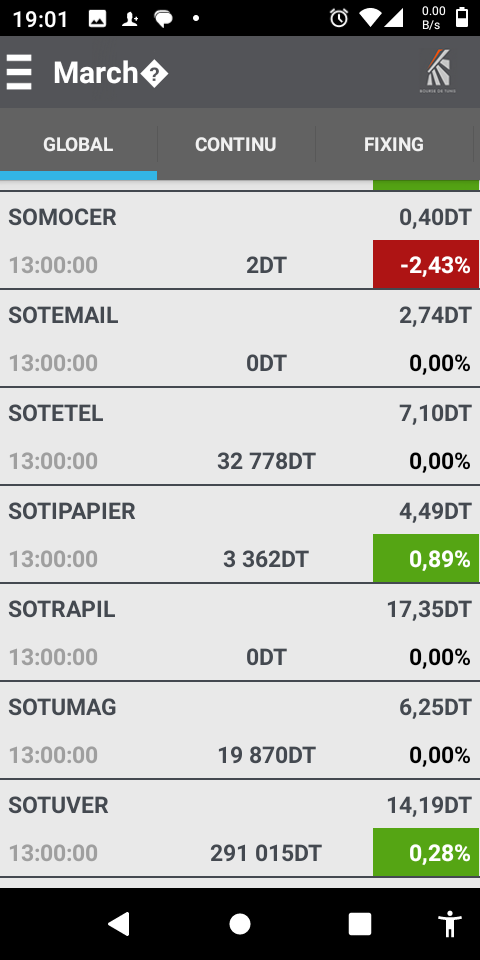Tap the Bourse de Tunis logo

coord(438,71)
